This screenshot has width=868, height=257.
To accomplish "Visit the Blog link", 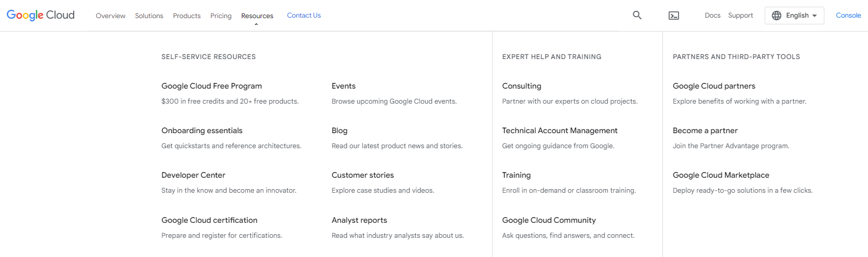I will (x=340, y=131).
